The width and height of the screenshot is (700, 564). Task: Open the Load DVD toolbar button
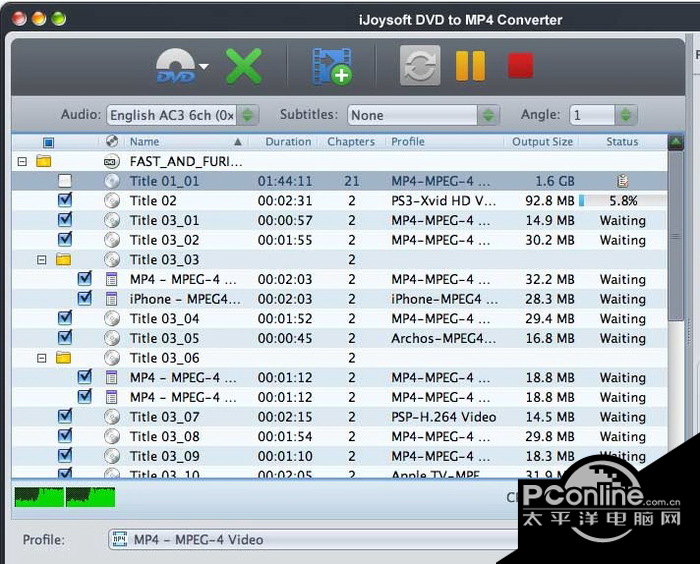[x=175, y=66]
